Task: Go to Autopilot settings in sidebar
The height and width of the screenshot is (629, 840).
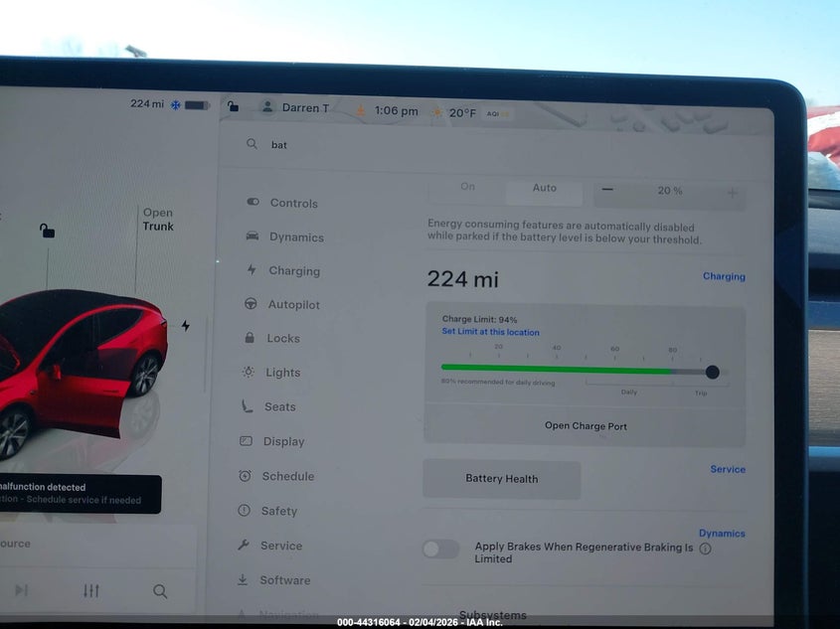Action: (x=293, y=305)
